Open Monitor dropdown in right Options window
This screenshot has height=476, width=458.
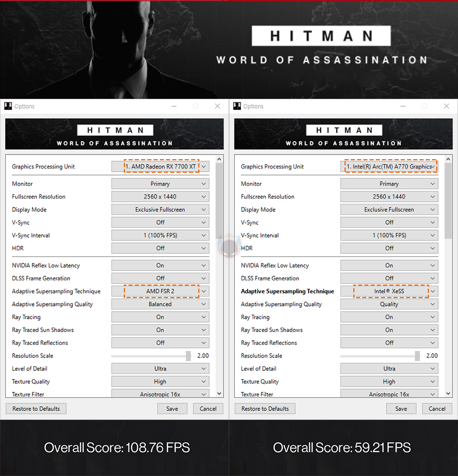(389, 184)
